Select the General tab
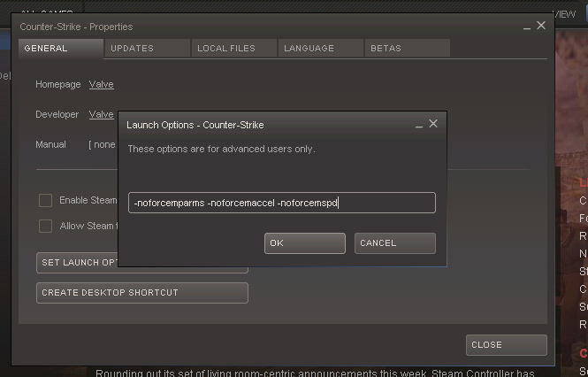588x377 pixels. [61, 49]
